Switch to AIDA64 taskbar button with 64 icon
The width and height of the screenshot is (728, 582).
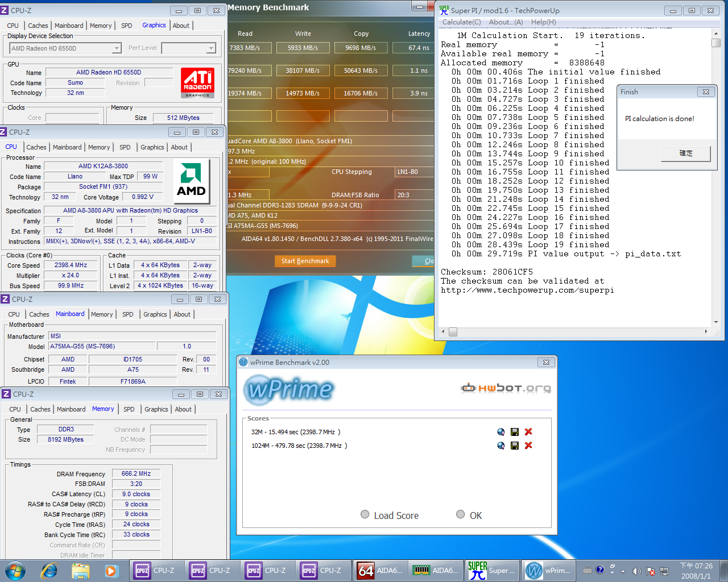380,570
